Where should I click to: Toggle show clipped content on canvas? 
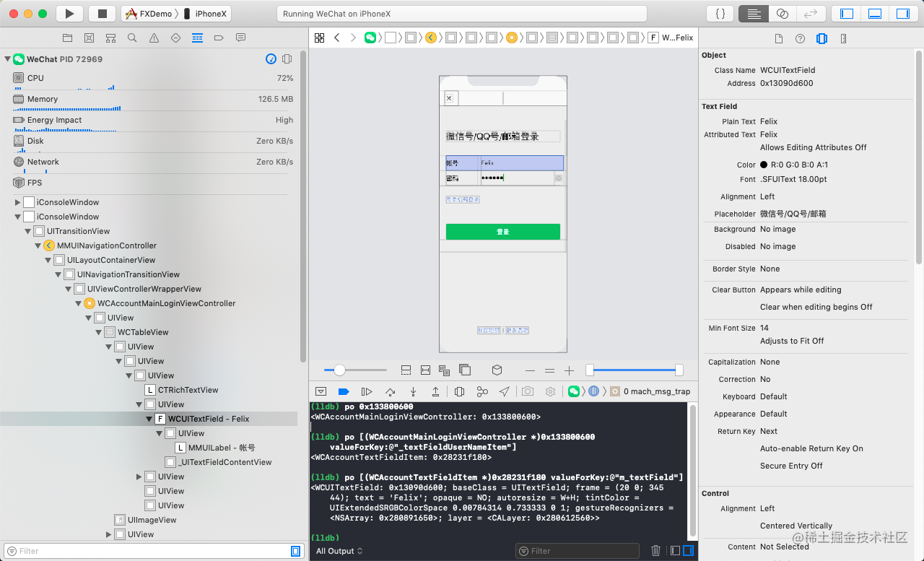pos(406,370)
